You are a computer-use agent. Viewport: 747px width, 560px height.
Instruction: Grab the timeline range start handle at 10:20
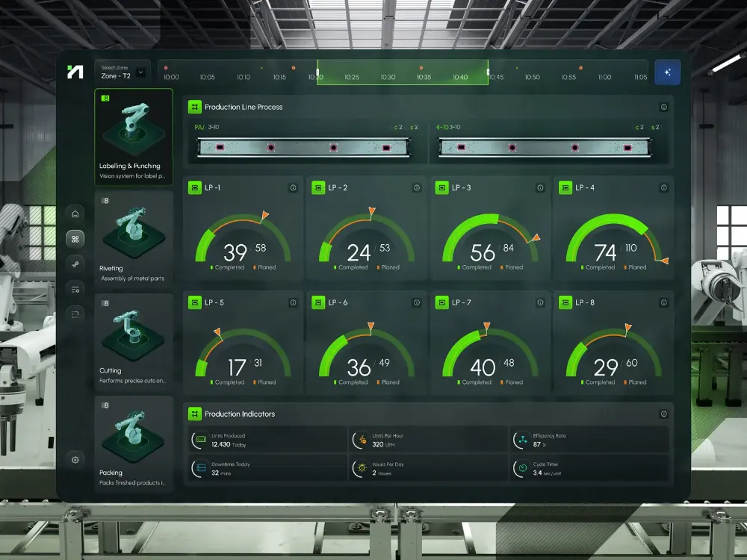pyautogui.click(x=317, y=72)
